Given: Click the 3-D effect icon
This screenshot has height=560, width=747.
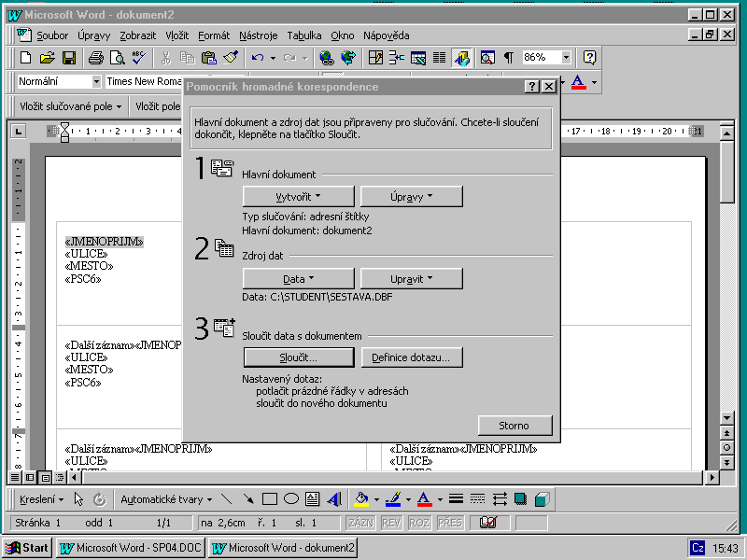Looking at the screenshot, I should pyautogui.click(x=543, y=499).
